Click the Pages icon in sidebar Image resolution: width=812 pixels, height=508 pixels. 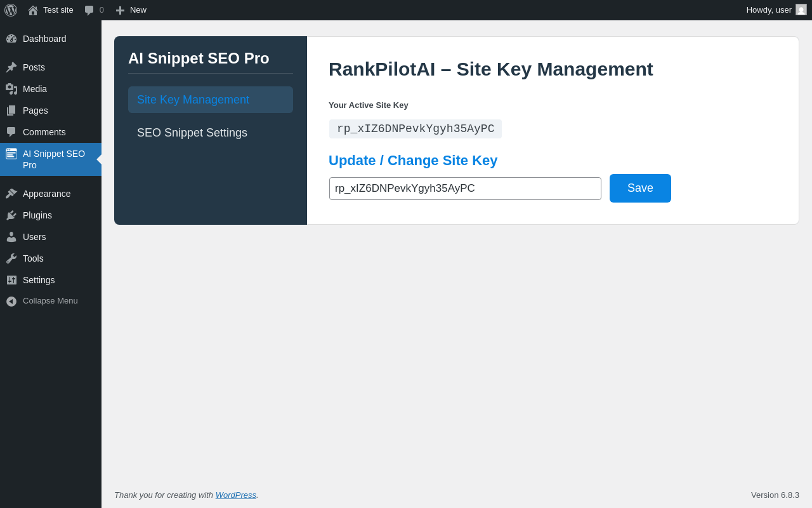pos(11,110)
